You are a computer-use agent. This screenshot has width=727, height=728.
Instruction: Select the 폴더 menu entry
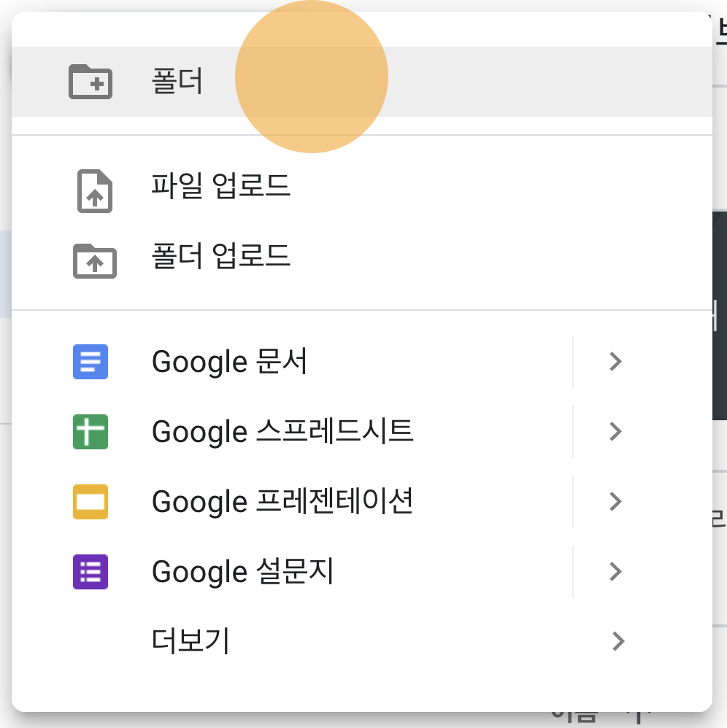(x=362, y=82)
